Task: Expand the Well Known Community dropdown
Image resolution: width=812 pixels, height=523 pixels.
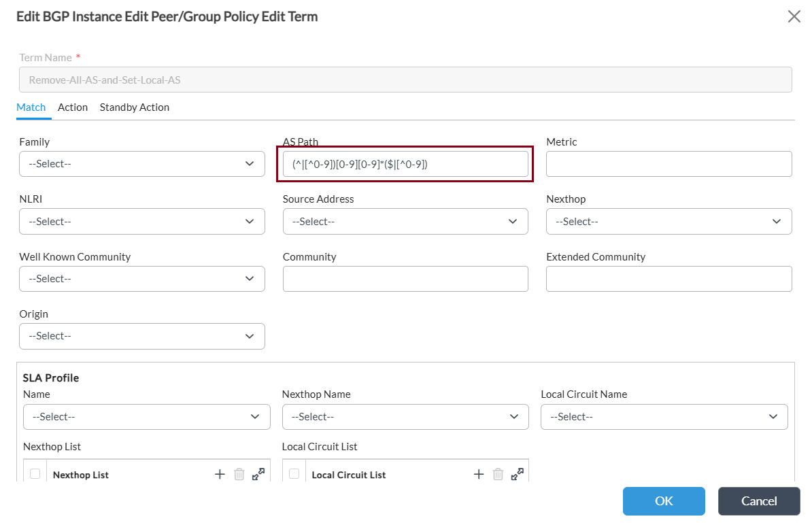Action: [x=142, y=279]
